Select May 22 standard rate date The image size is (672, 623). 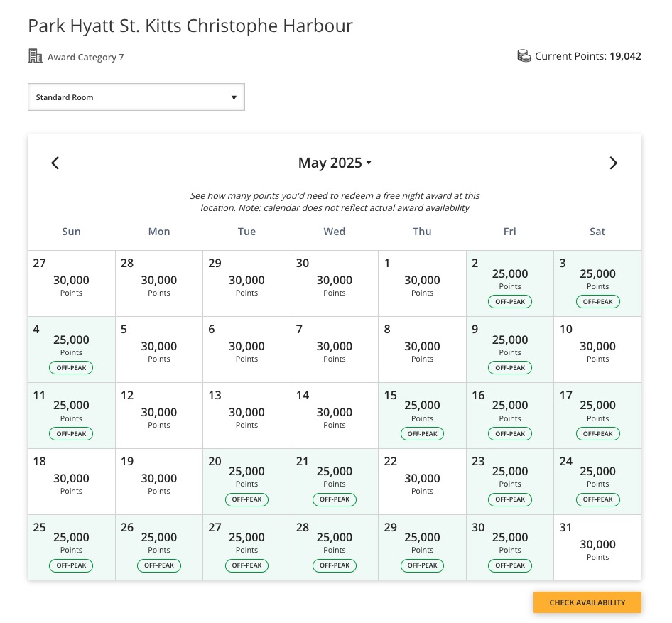point(422,481)
